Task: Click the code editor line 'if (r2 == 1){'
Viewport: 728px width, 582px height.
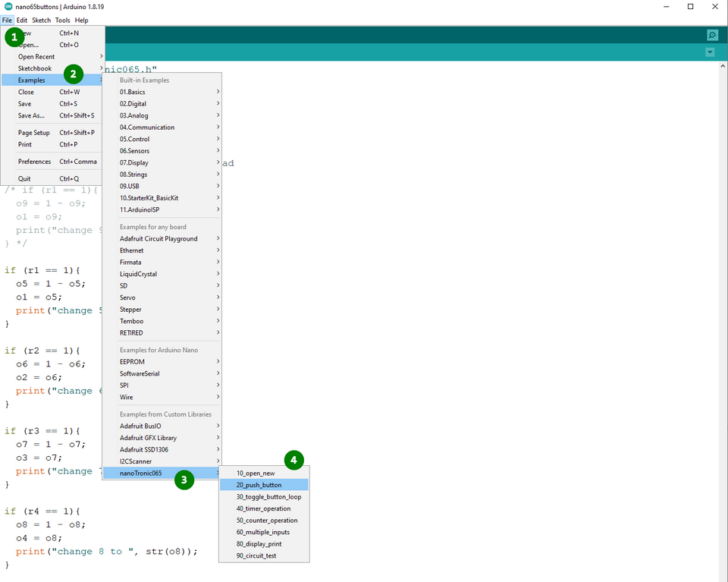Action: 42,351
